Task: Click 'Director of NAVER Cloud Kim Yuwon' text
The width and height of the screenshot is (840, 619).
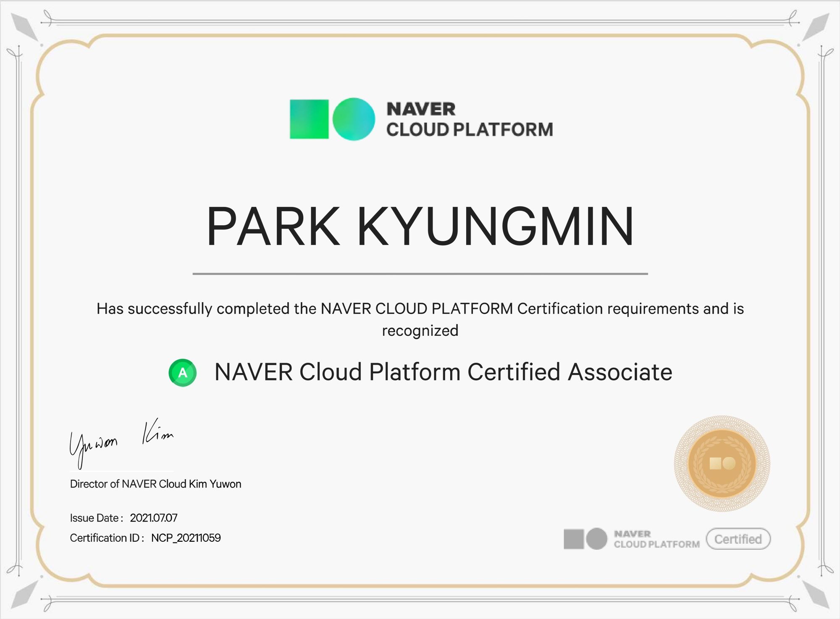Action: [155, 484]
